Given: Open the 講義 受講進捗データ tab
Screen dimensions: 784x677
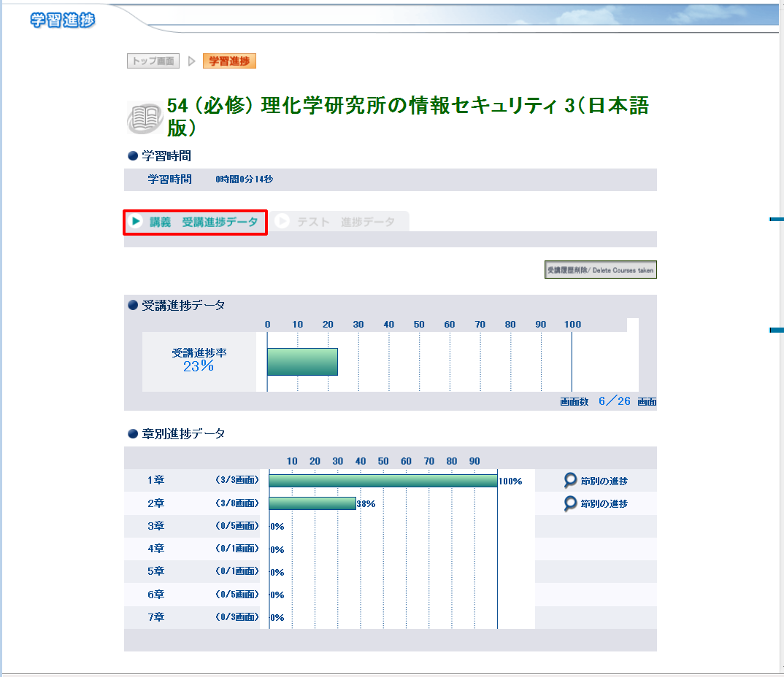Looking at the screenshot, I should point(195,222).
